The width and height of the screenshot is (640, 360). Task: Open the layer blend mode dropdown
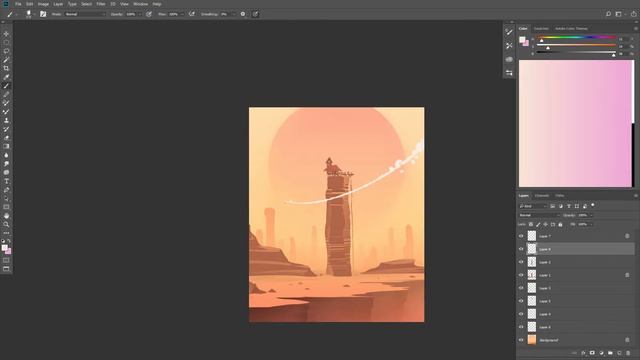click(x=539, y=215)
